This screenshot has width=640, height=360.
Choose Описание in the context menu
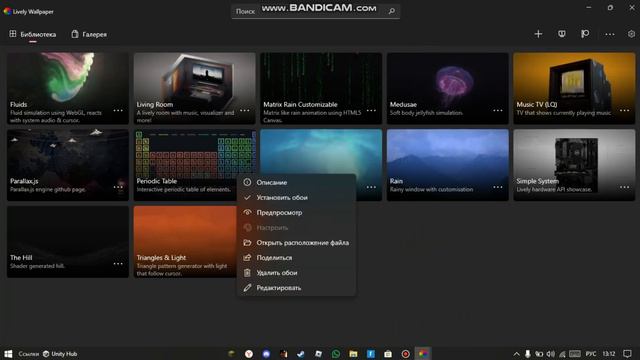296,182
